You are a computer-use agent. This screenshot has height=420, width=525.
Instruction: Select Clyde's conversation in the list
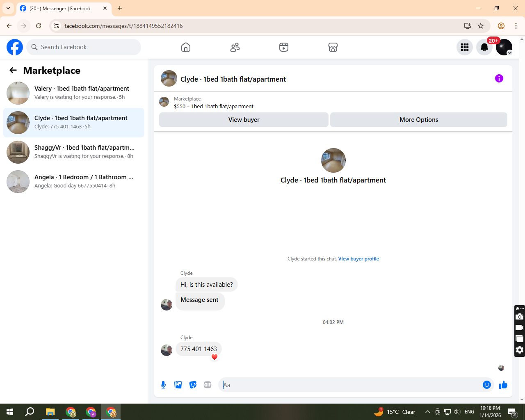tap(74, 123)
